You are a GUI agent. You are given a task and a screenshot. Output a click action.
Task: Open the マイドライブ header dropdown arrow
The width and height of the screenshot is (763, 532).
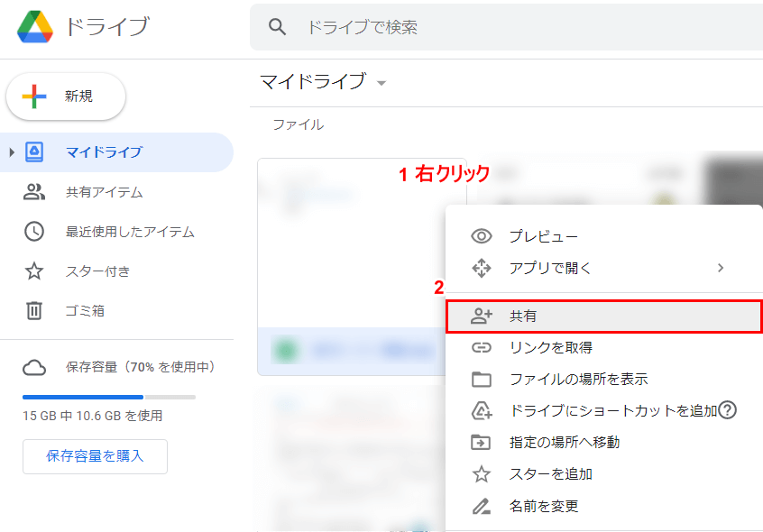(x=381, y=83)
